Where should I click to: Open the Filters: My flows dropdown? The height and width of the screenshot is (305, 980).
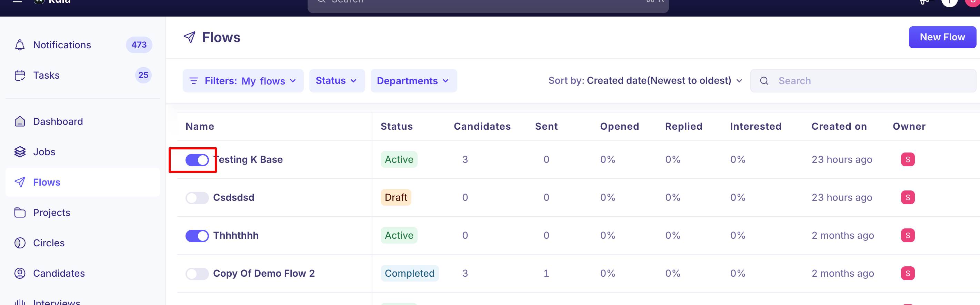[243, 81]
